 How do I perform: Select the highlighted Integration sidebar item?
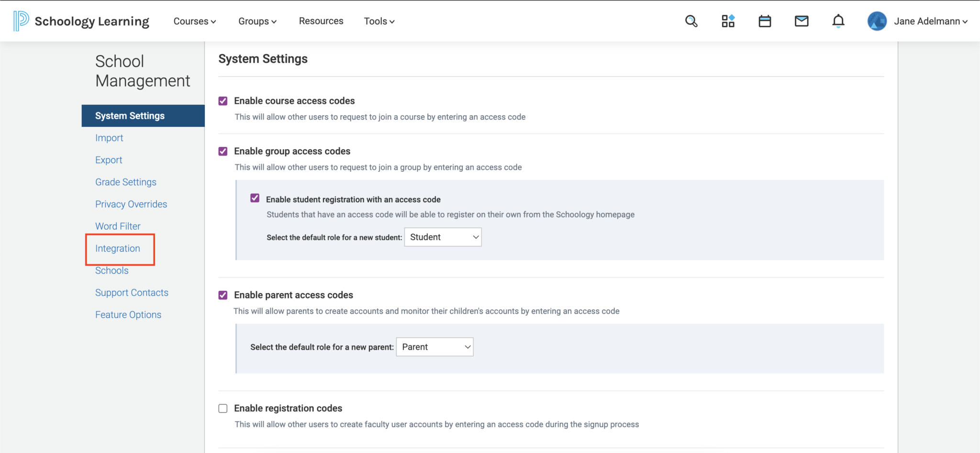click(x=118, y=248)
